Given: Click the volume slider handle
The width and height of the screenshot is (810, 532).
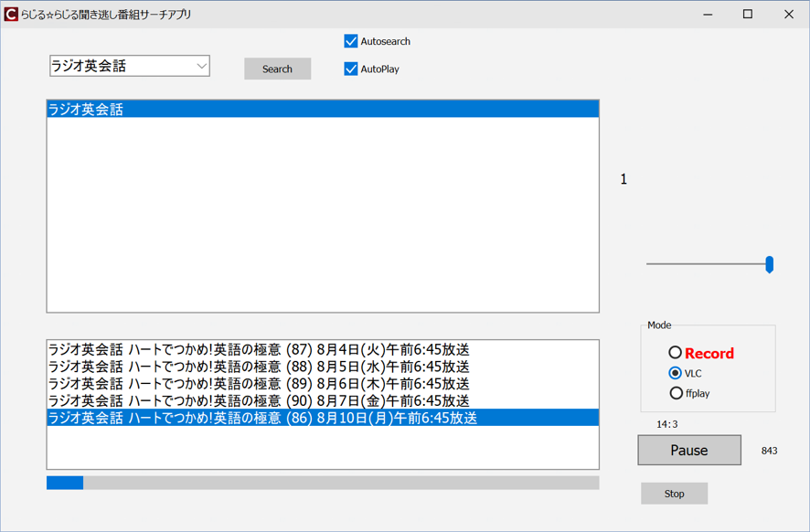Looking at the screenshot, I should [769, 264].
